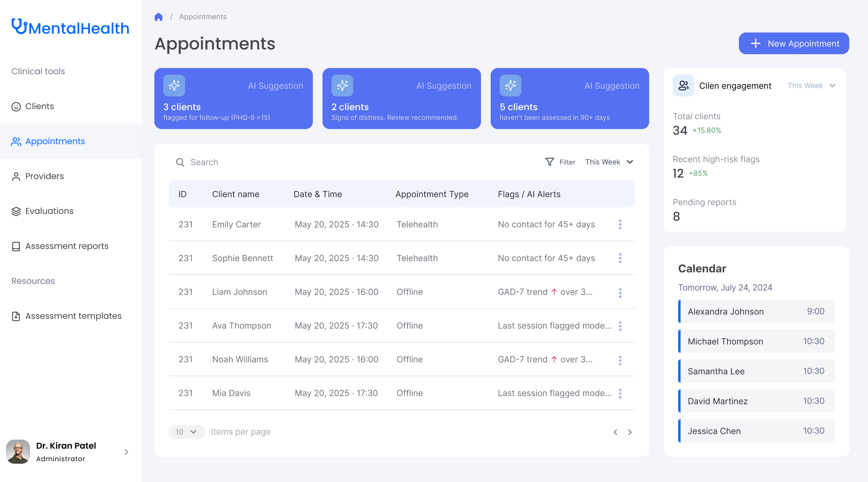
Task: Navigate to Assessment reports in sidebar
Action: (x=67, y=246)
